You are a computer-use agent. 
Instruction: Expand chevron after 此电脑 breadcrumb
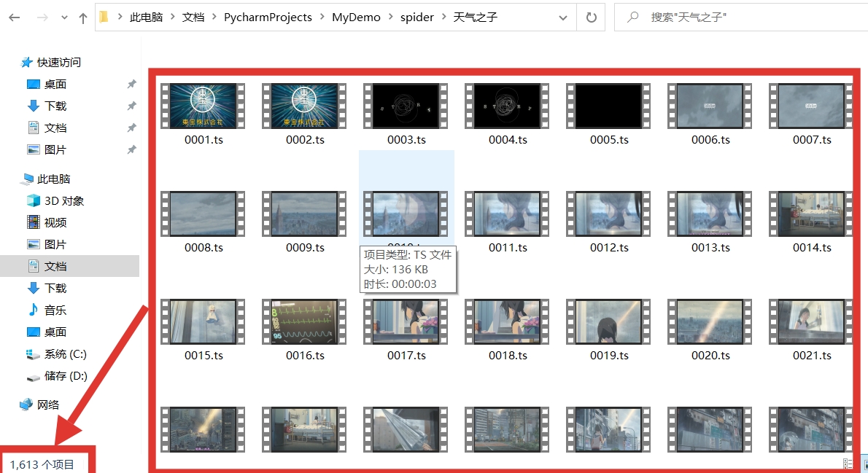click(x=173, y=17)
